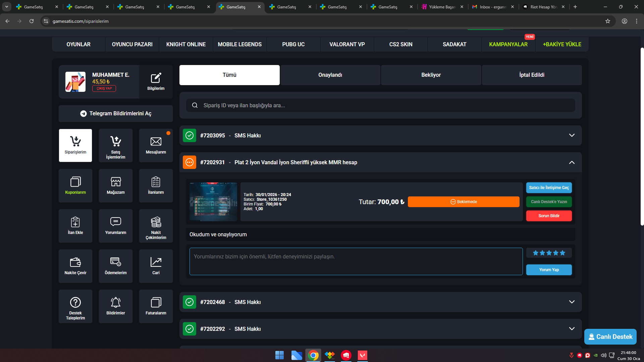Open Satış İşlemlerim sales tile

coord(116,145)
